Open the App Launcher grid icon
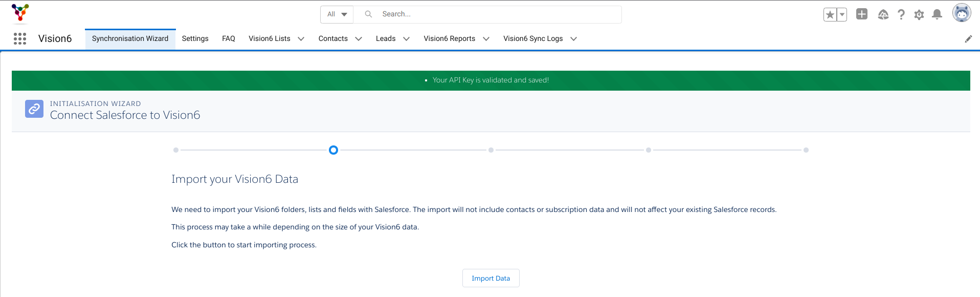The image size is (980, 297). [20, 39]
